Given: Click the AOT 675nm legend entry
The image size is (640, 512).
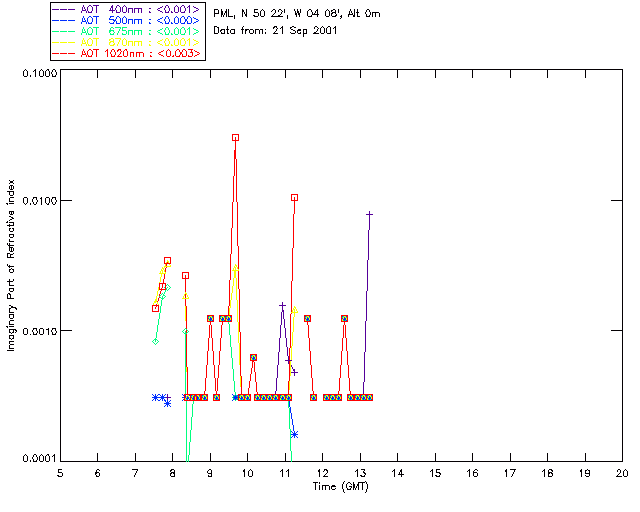Looking at the screenshot, I should point(128,31).
